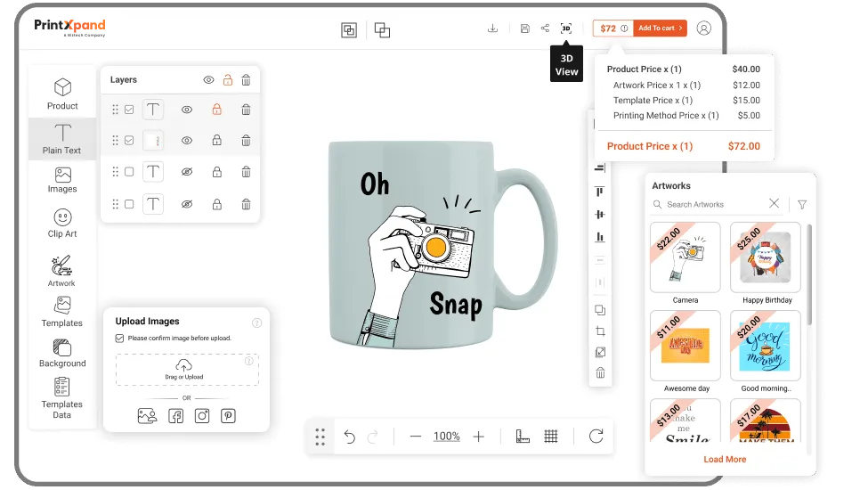The height and width of the screenshot is (490, 868).
Task: Duplicate the object in vertical toolbar
Action: click(600, 310)
